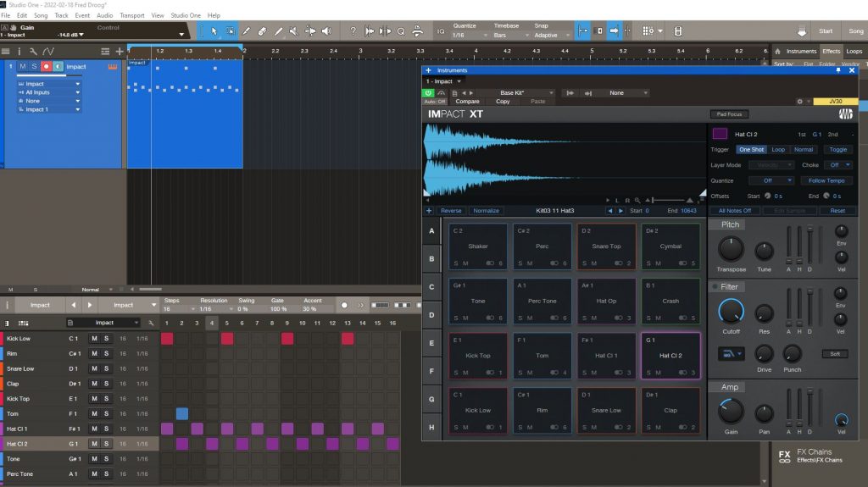Mute the Kick Low drum lane
The image size is (868, 487).
(x=95, y=339)
